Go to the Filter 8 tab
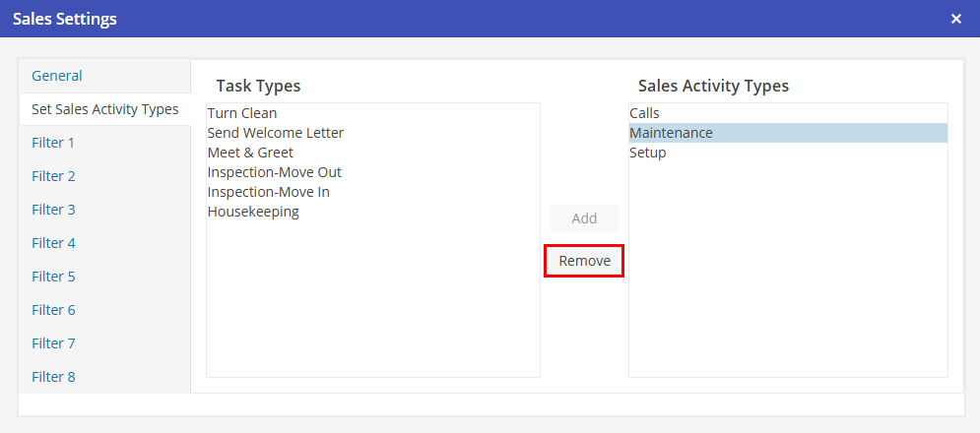980x433 pixels. [x=53, y=377]
